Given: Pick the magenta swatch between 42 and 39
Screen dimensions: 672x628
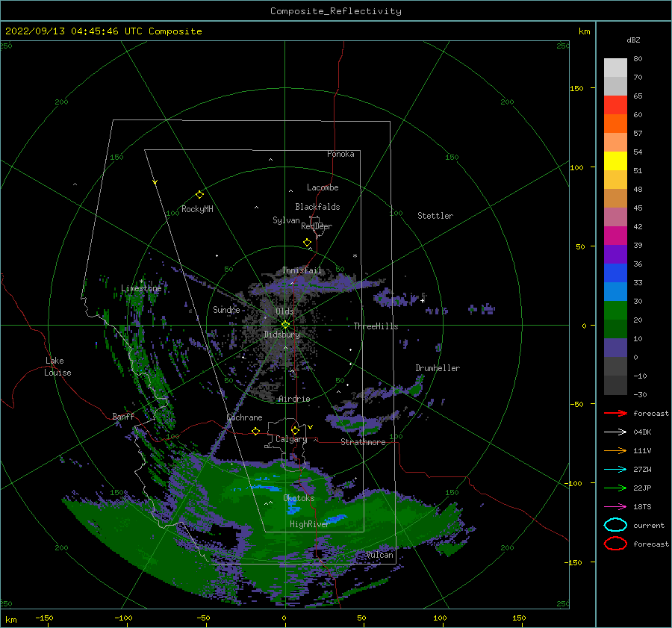Looking at the screenshot, I should pos(615,236).
